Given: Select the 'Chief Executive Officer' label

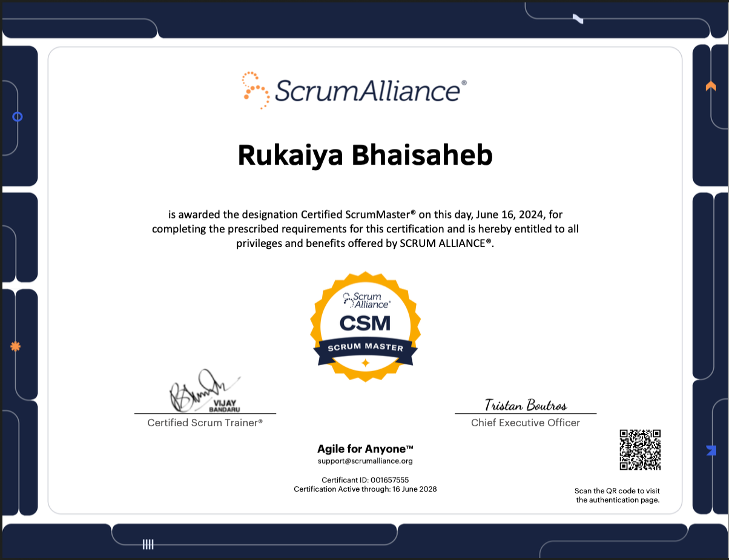Looking at the screenshot, I should point(526,423).
